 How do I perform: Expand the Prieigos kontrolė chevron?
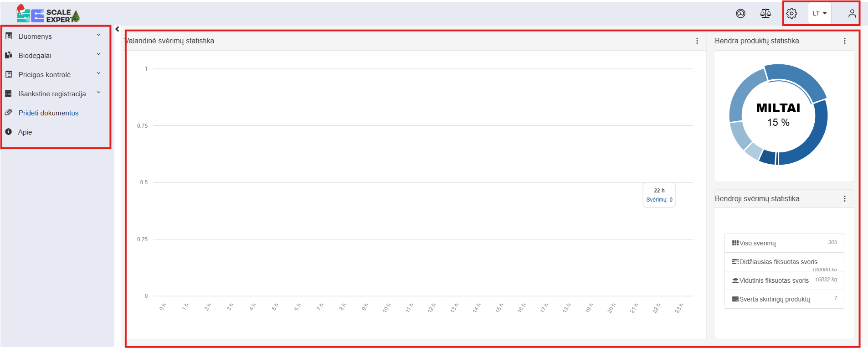click(98, 73)
